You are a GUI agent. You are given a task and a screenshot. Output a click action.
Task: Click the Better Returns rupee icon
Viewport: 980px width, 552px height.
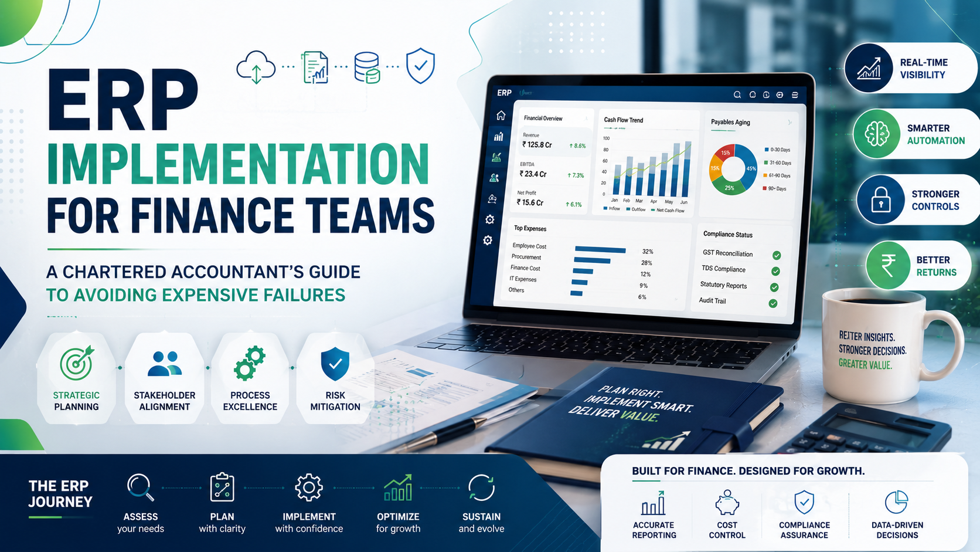889,265
